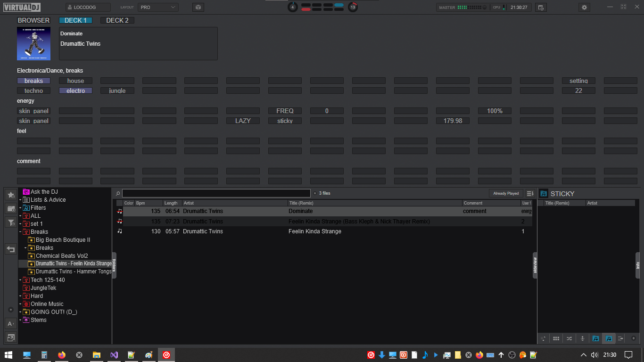Click the sideview grid sampler icon
The width and height of the screenshot is (644, 362).
point(556,338)
